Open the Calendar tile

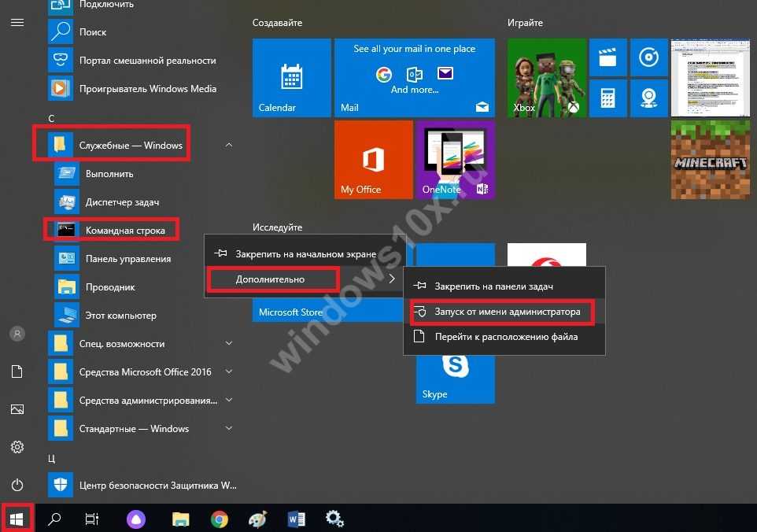coord(291,78)
